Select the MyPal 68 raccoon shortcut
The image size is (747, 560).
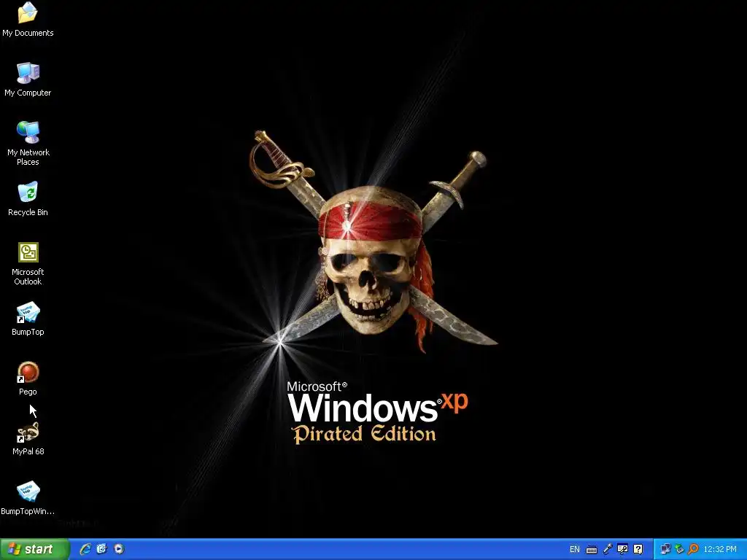tap(28, 438)
